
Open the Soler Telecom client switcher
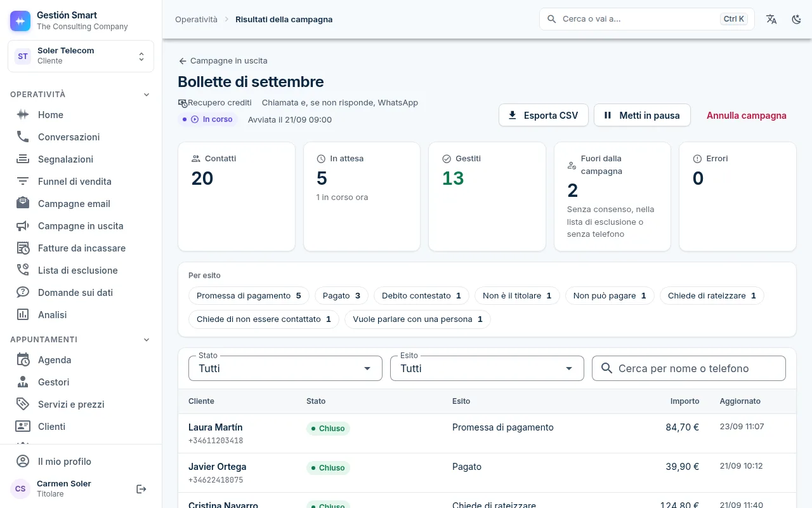81,56
